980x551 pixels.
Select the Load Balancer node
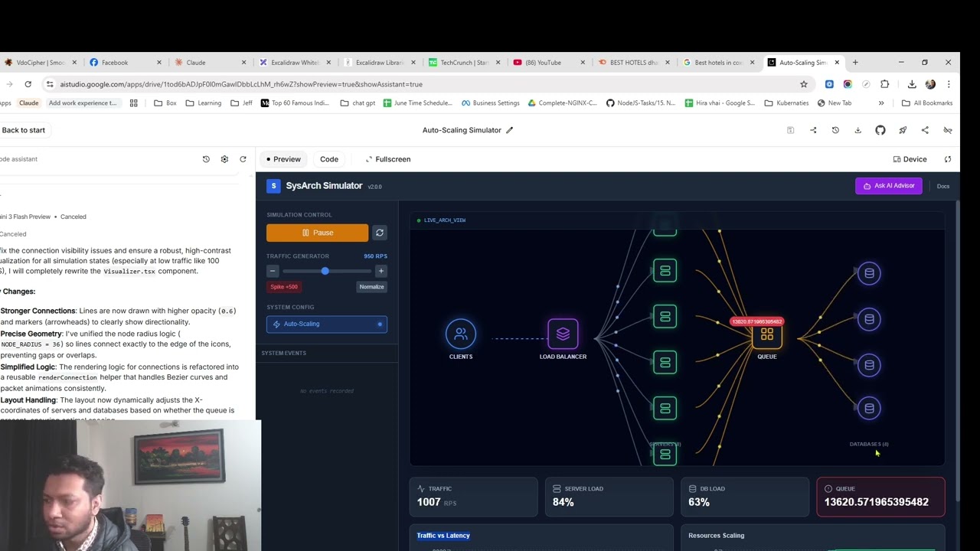coord(563,334)
